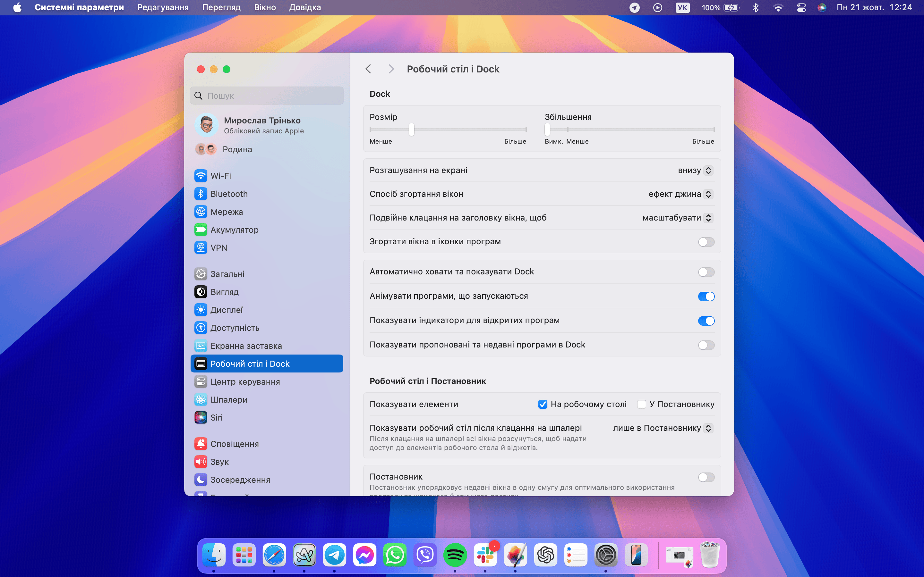Click Вигляд in the sidebar

226,291
